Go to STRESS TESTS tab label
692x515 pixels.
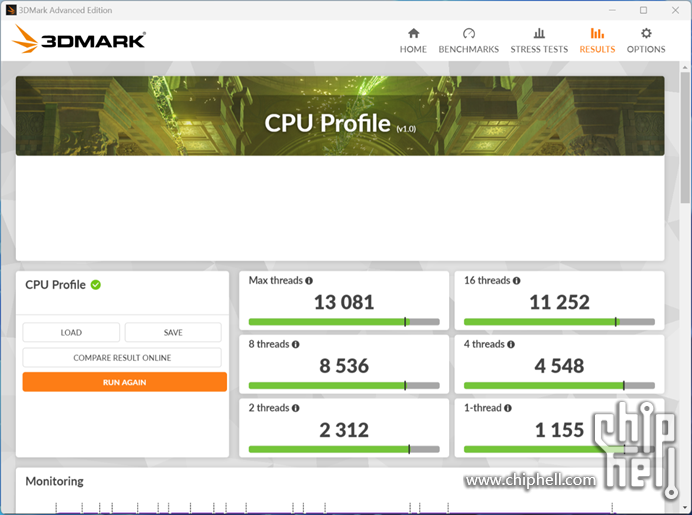(x=539, y=49)
